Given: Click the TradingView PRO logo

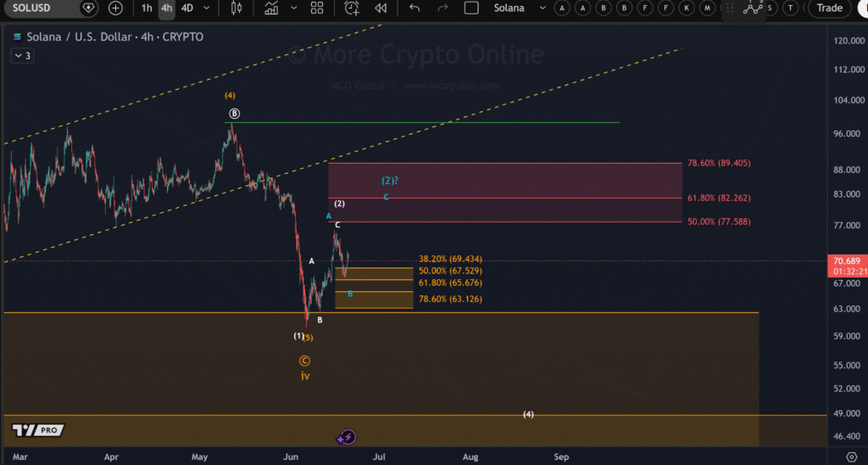Looking at the screenshot, I should point(38,430).
